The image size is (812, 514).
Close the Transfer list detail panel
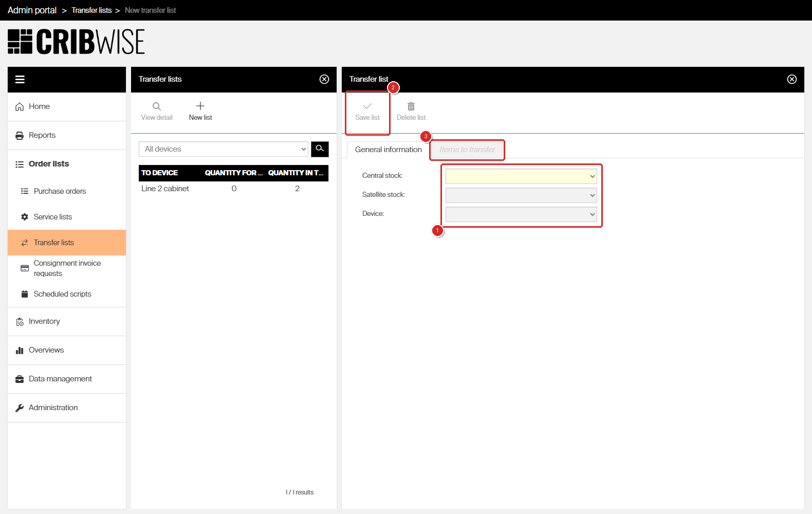[792, 79]
